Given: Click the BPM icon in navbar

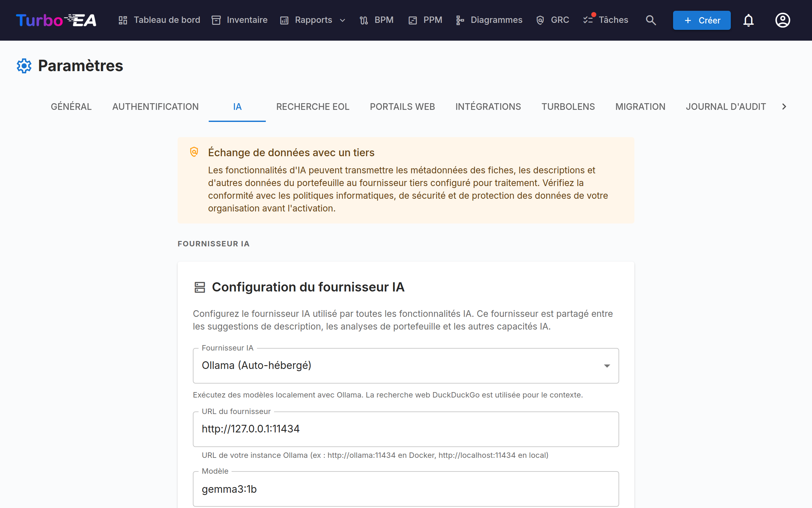Looking at the screenshot, I should pos(364,21).
